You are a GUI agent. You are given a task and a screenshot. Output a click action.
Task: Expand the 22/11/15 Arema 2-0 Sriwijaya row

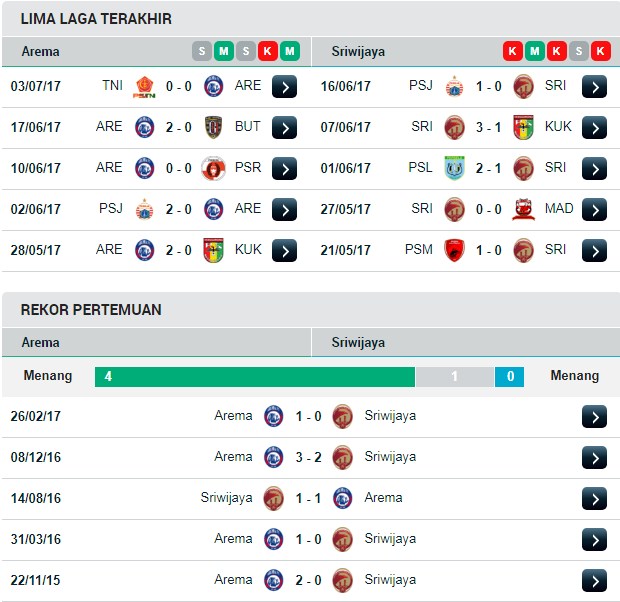(x=594, y=580)
